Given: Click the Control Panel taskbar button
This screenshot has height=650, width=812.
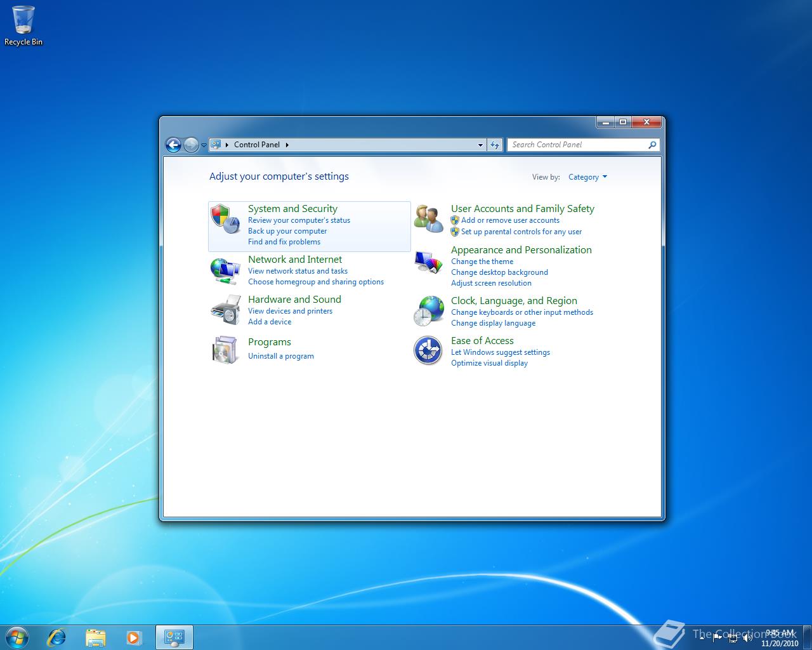Looking at the screenshot, I should click(x=174, y=637).
